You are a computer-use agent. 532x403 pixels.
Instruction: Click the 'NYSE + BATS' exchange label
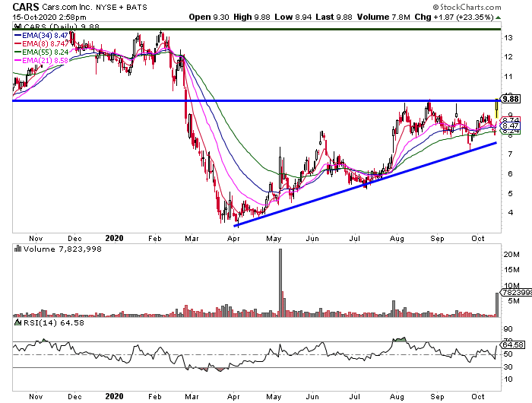click(x=122, y=7)
